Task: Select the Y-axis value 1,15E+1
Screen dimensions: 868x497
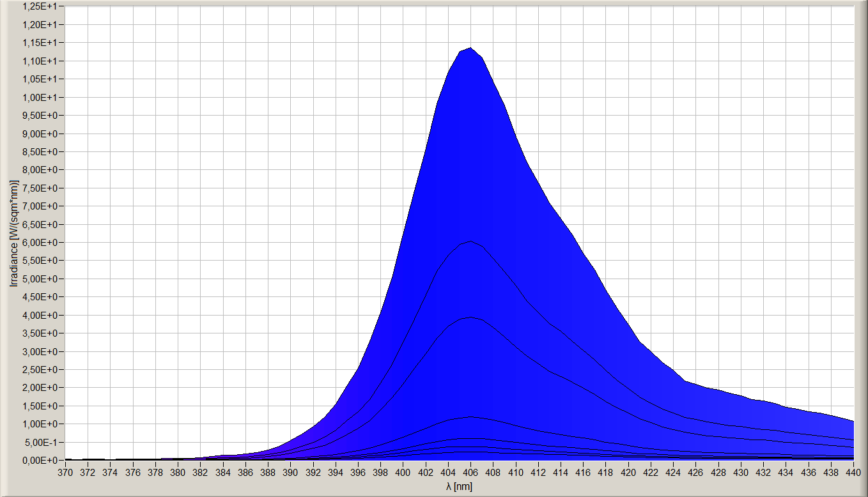Action: point(40,43)
